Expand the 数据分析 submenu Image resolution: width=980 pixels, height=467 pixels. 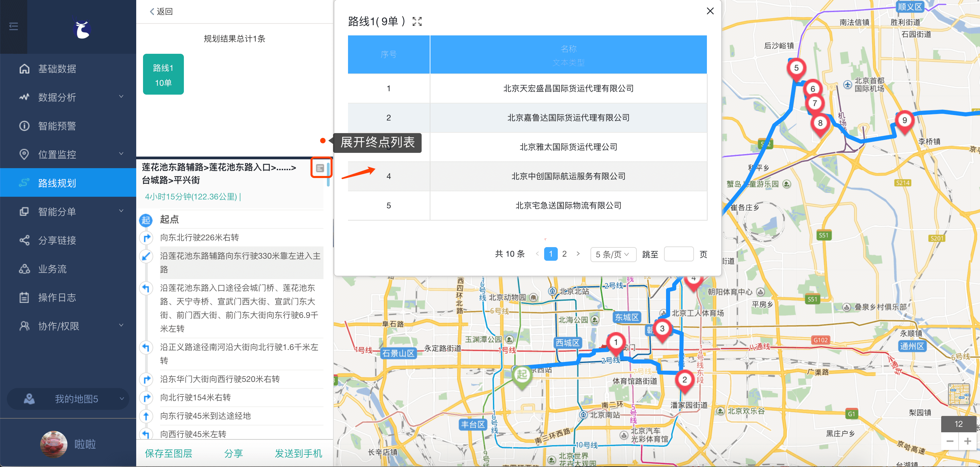coord(121,97)
